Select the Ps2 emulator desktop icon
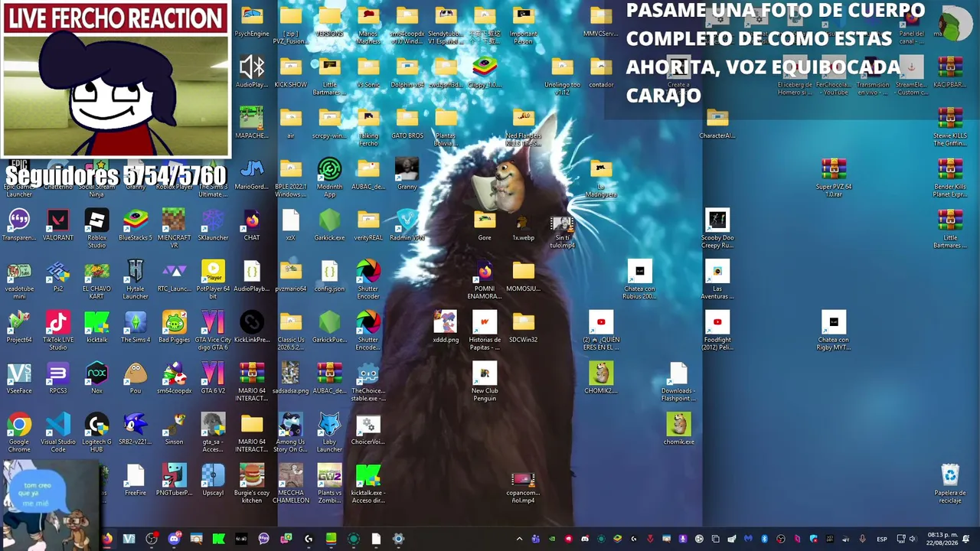This screenshot has width=980, height=551. [58, 275]
